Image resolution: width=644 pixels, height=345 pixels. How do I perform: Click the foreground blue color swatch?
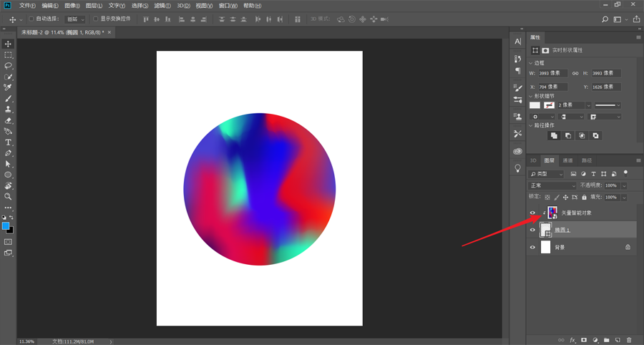[x=6, y=226]
